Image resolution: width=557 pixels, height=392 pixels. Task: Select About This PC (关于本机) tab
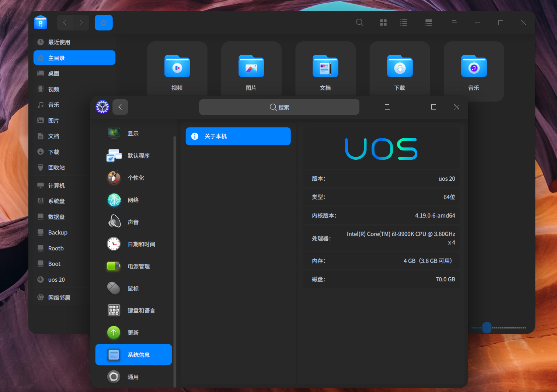tap(238, 136)
